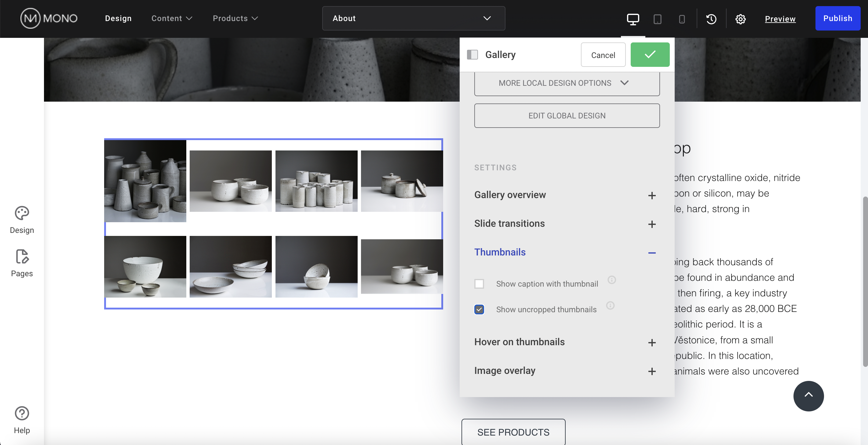Open settings gear icon
The image size is (868, 445).
(740, 19)
